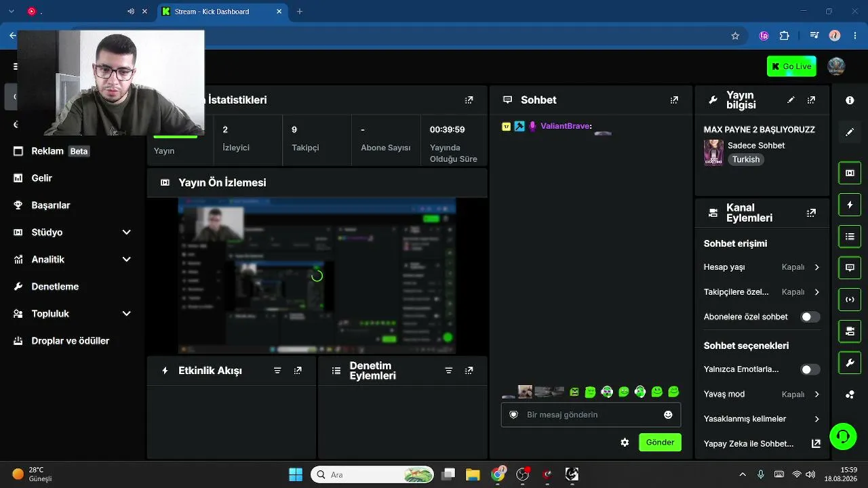The width and height of the screenshot is (868, 488).
Task: Send the chat message with Gönder
Action: click(x=660, y=443)
